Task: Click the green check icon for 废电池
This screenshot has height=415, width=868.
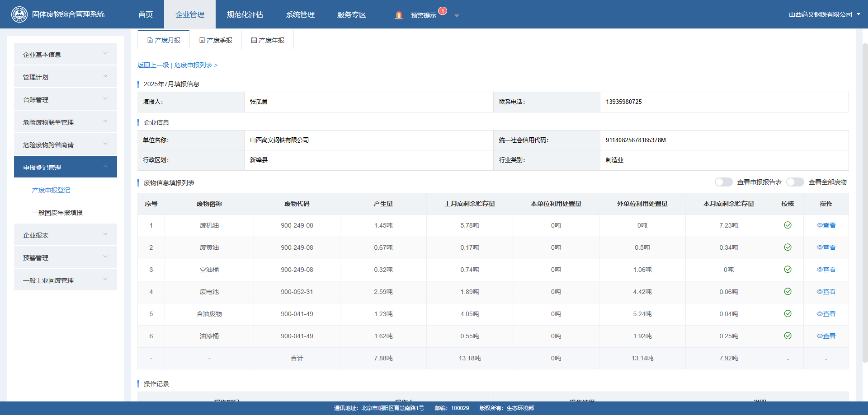Action: coord(788,292)
